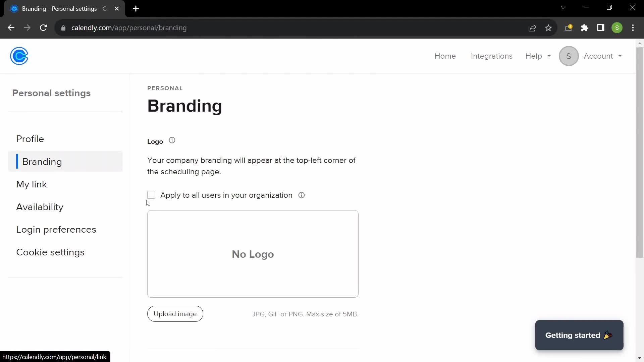Click the organization info icon

tap(301, 195)
